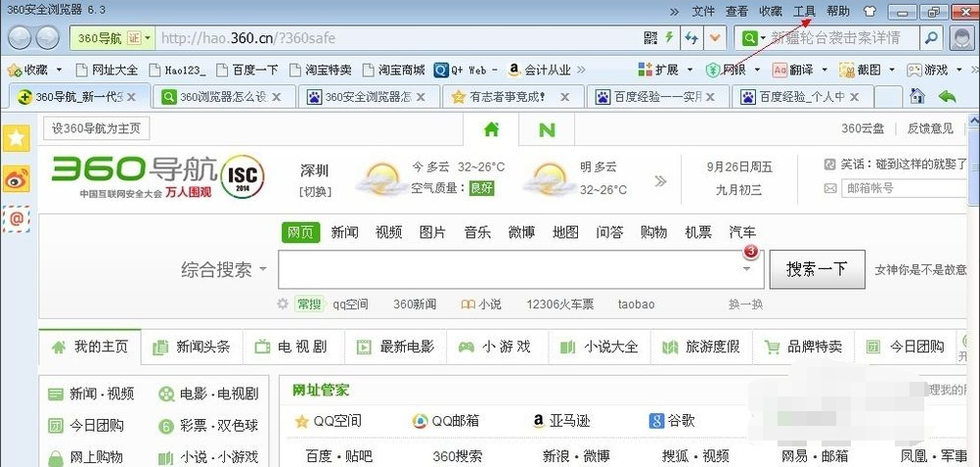This screenshot has width=980, height=467.
Task: Click the settings gear beside 常搜
Action: pyautogui.click(x=283, y=304)
